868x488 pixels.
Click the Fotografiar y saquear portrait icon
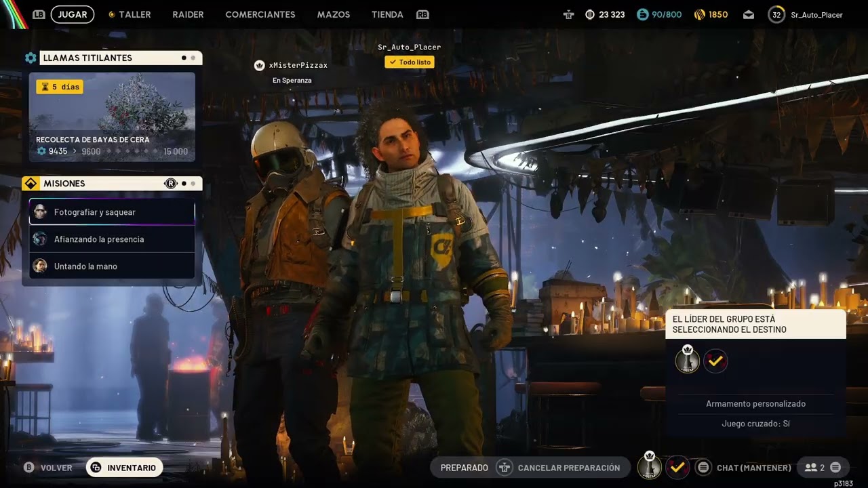[x=40, y=212]
